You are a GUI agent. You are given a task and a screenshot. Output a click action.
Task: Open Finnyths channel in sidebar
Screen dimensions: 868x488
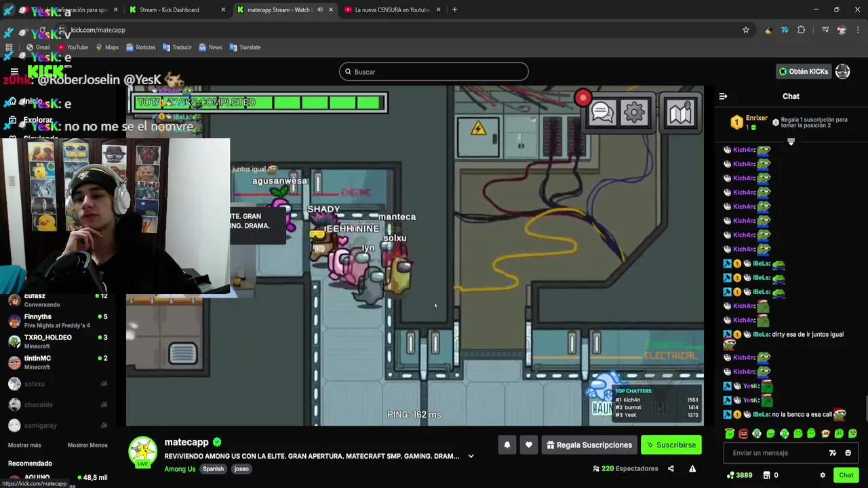(x=58, y=321)
